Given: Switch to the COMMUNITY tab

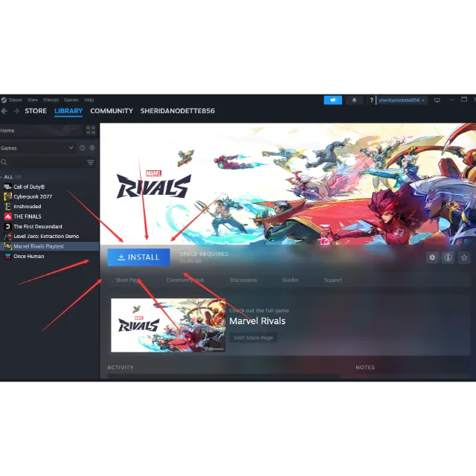Looking at the screenshot, I should 112,111.
